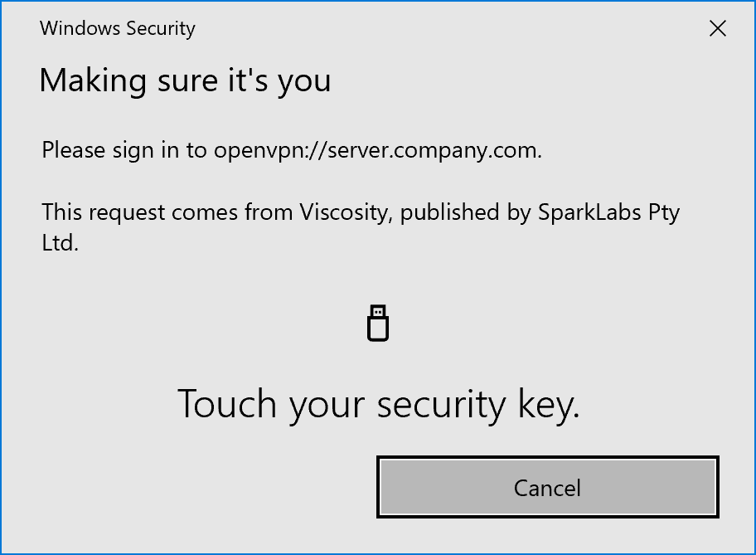The width and height of the screenshot is (756, 555).
Task: Click the "Windows Security" title text
Action: pos(117,28)
